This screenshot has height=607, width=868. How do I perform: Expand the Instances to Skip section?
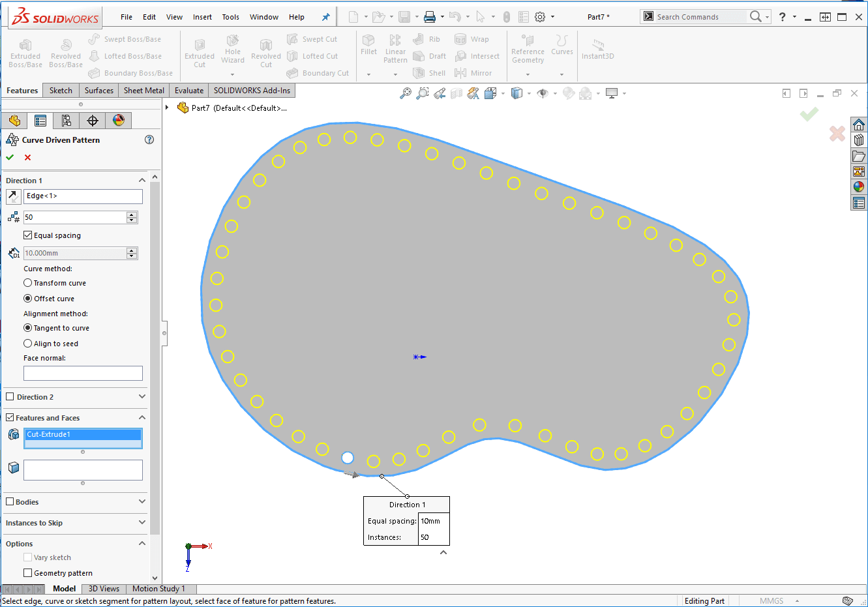click(142, 523)
